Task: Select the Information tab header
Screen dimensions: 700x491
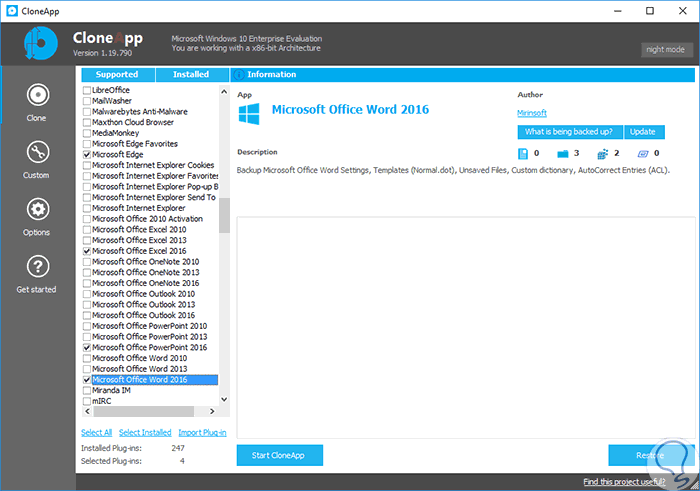Action: [462, 75]
